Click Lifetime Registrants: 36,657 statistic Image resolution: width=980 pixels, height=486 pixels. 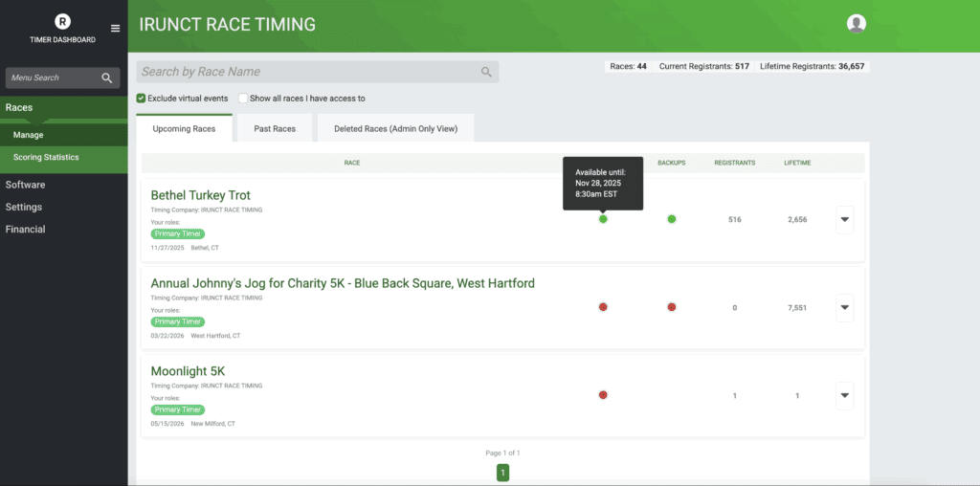click(x=813, y=66)
